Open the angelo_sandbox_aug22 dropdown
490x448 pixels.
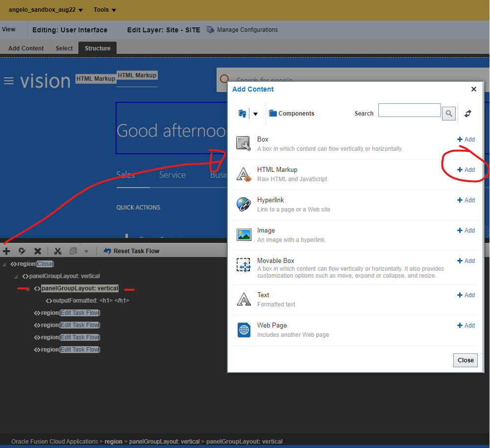pos(46,10)
